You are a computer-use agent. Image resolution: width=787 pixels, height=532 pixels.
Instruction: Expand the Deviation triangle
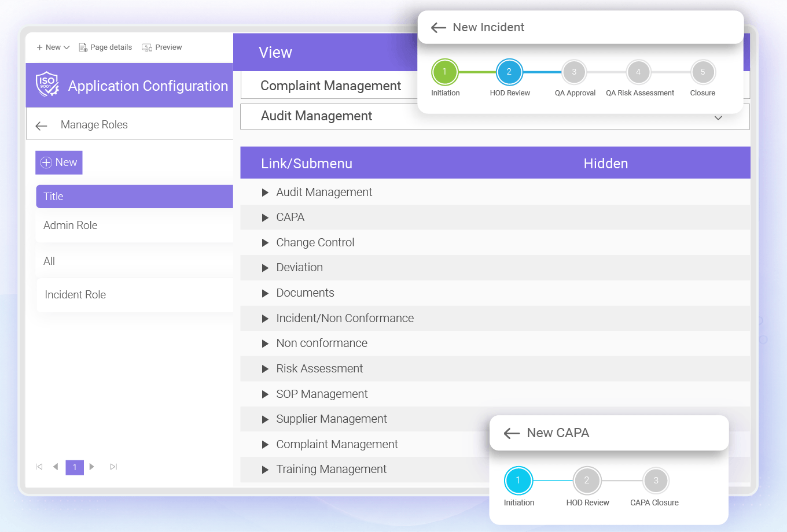pos(265,268)
